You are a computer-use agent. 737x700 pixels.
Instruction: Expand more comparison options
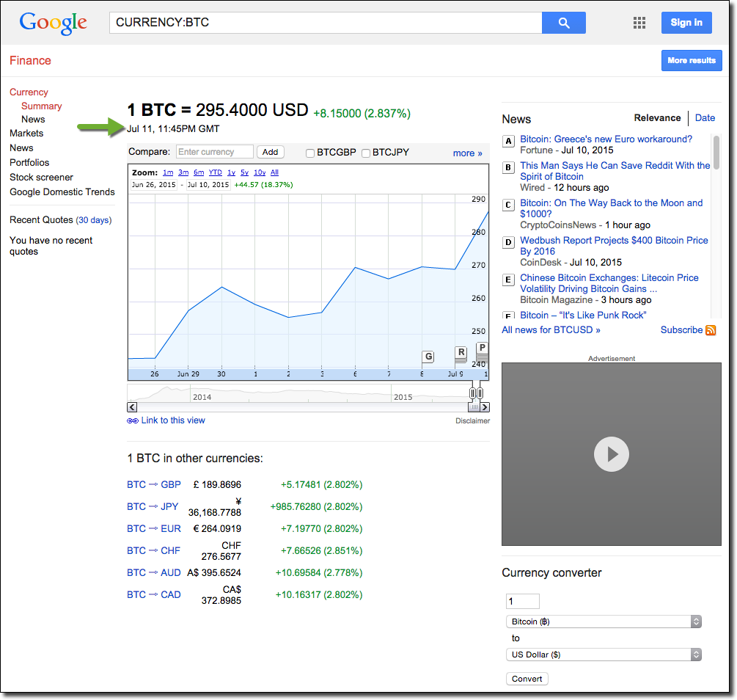[x=467, y=153]
